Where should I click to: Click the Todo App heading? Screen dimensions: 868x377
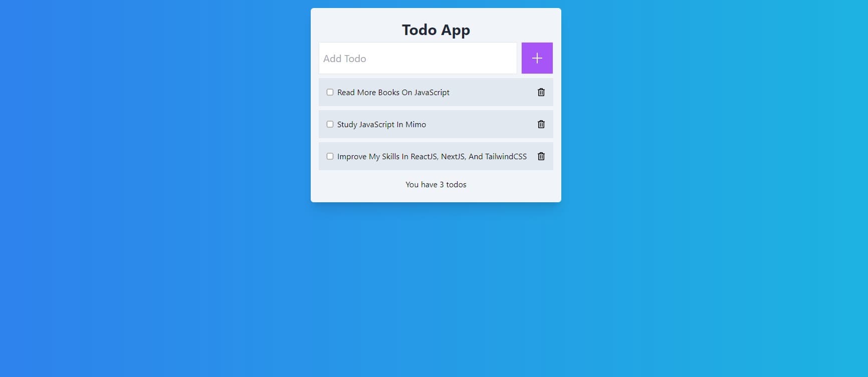point(436,30)
